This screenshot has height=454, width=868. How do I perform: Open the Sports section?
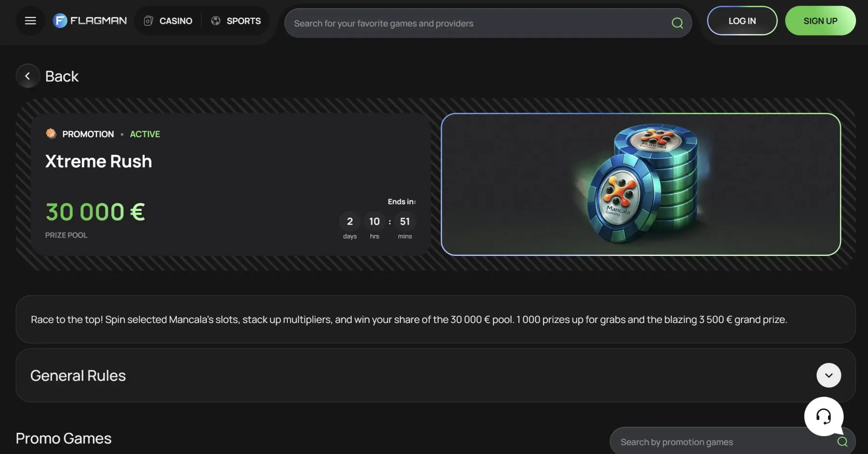coord(236,21)
